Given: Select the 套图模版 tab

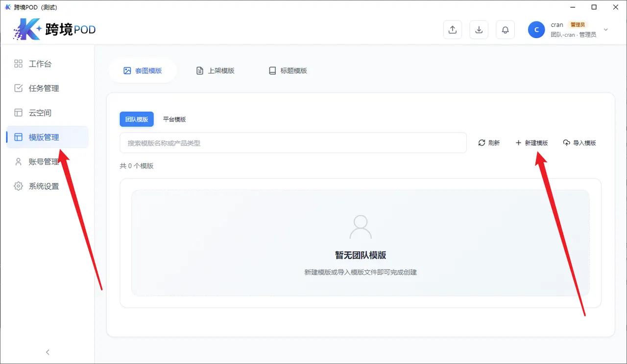Looking at the screenshot, I should point(143,70).
